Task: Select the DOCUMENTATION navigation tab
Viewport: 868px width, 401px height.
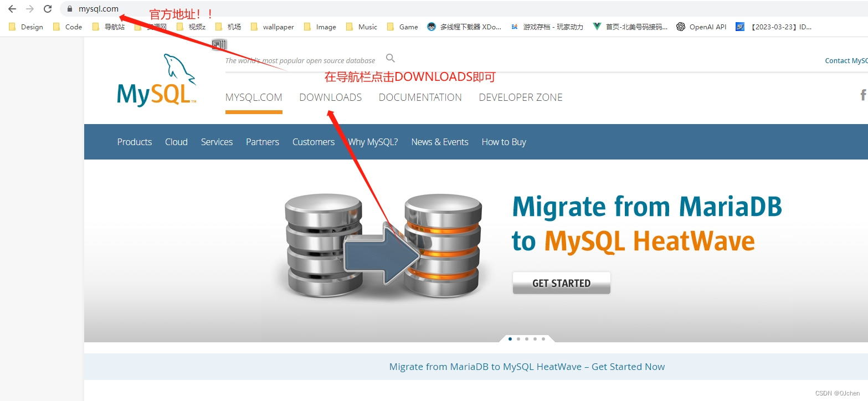Action: [x=420, y=97]
